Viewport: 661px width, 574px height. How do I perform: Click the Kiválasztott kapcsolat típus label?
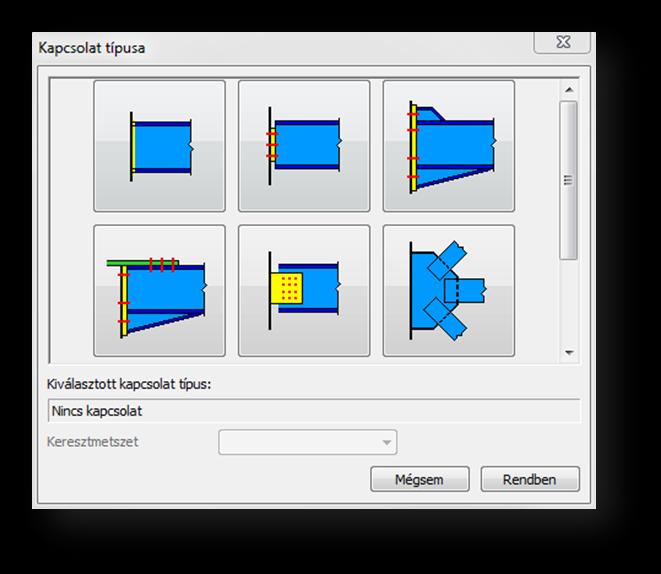tap(129, 384)
